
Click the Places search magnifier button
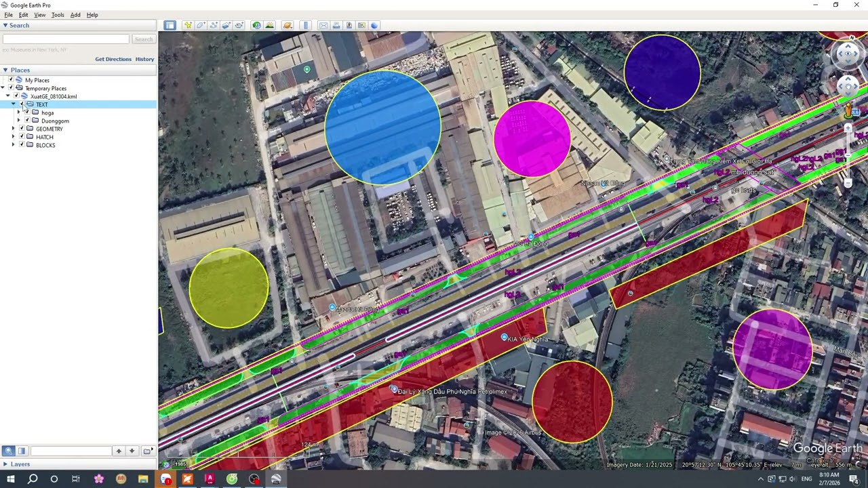point(8,451)
